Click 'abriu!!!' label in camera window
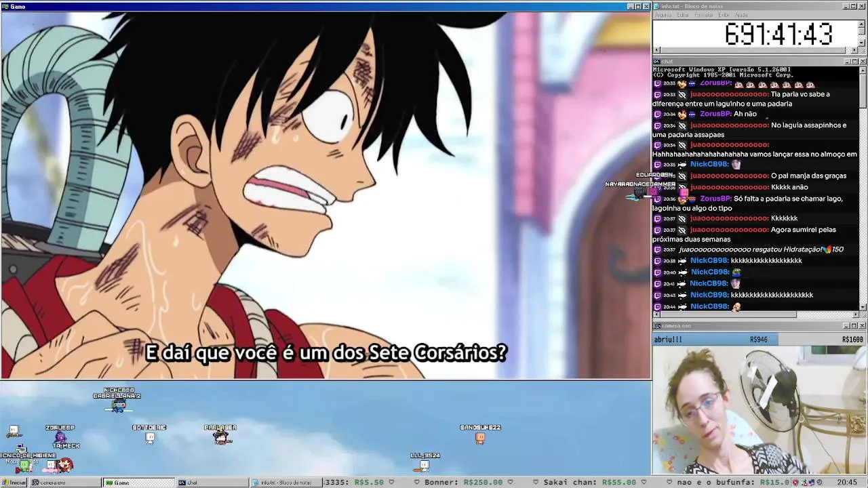The image size is (868, 488). (x=668, y=340)
